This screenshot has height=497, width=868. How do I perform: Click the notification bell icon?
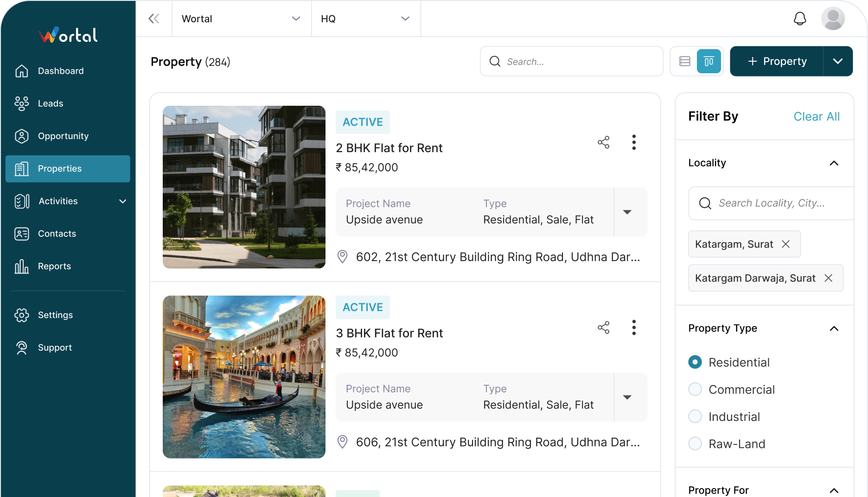click(800, 19)
